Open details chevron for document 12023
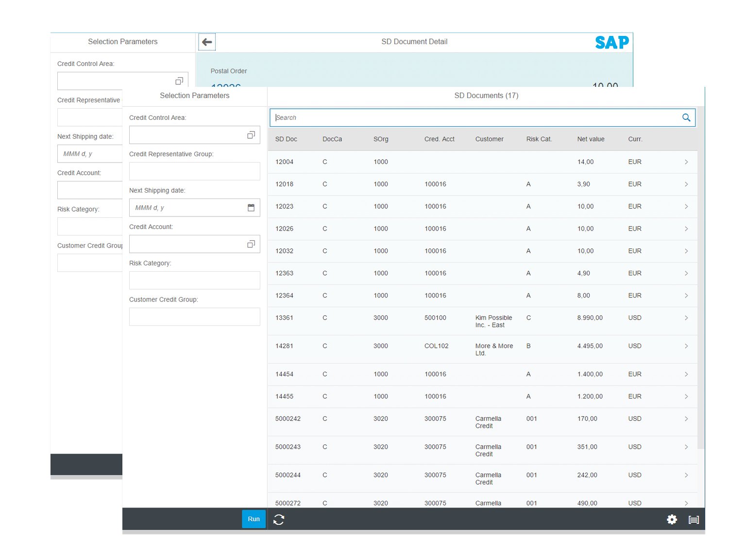The width and height of the screenshot is (746, 560). tap(686, 207)
